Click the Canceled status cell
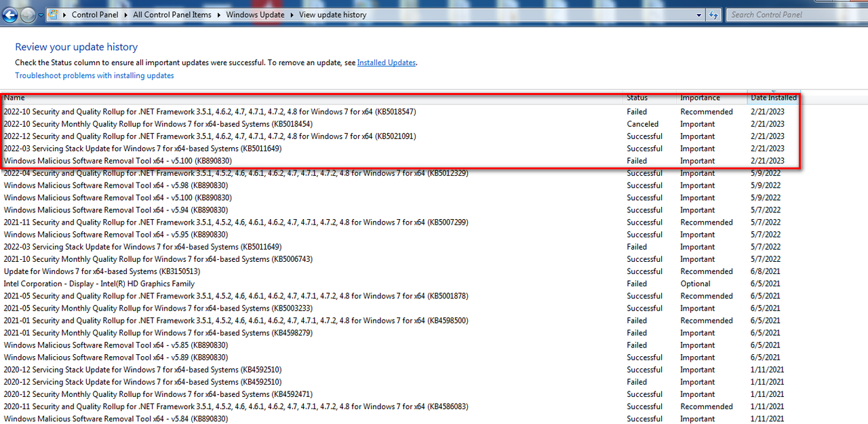 [642, 124]
